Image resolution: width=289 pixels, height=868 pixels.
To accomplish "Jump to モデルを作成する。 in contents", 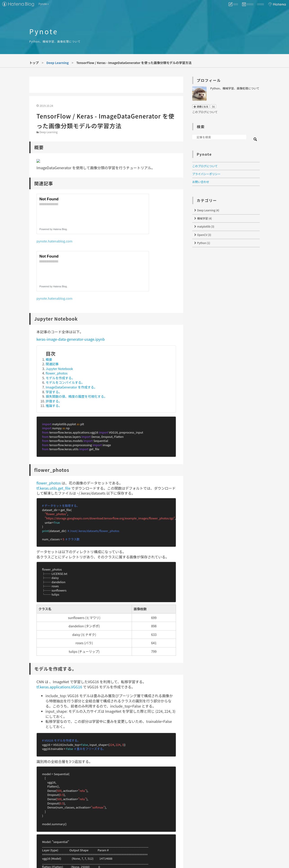I will click(60, 378).
